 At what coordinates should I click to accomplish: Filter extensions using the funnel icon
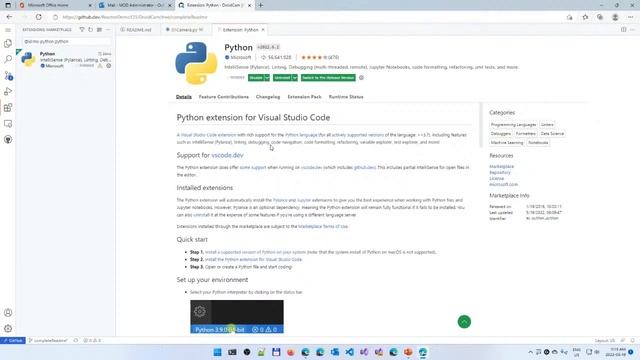click(x=82, y=30)
